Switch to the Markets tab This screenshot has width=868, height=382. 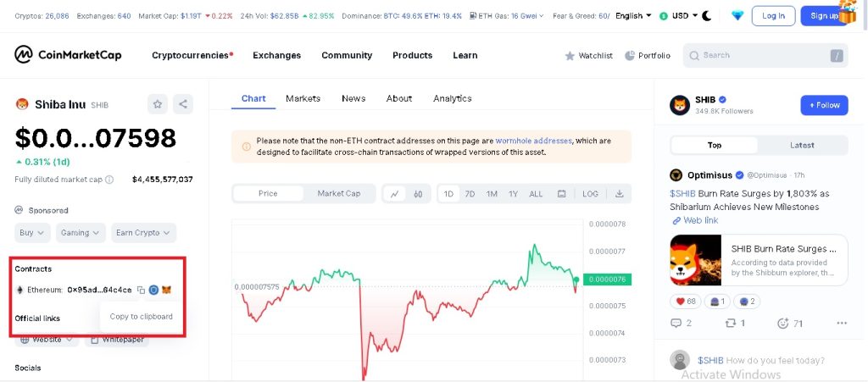303,98
